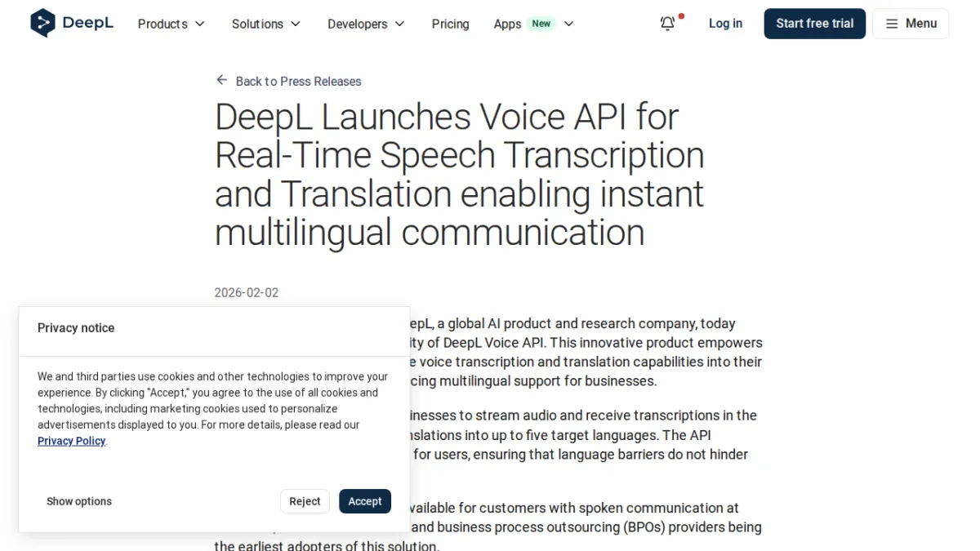Viewport: 980px width, 551px height.
Task: Open the notifications bell
Action: (668, 24)
